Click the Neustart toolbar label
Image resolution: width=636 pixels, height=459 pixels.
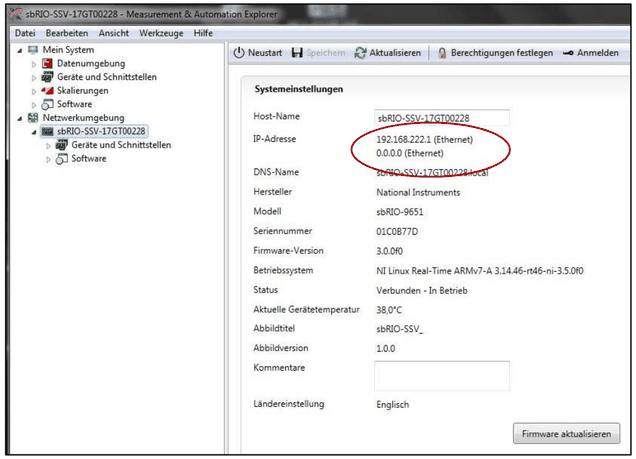pyautogui.click(x=265, y=53)
